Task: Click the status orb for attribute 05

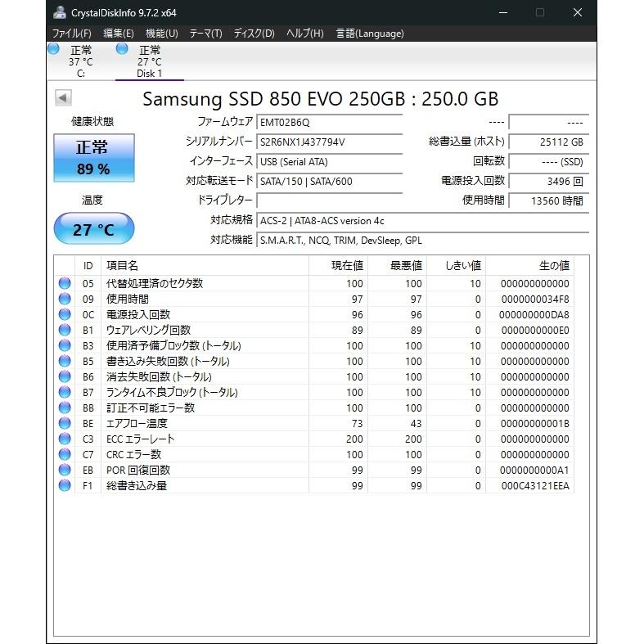Action: (x=65, y=283)
